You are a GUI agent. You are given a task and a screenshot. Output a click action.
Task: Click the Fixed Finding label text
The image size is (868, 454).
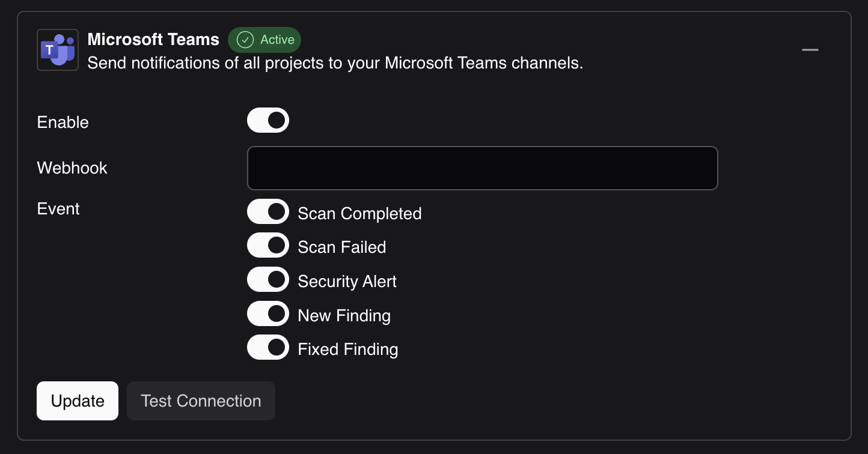[x=348, y=350]
